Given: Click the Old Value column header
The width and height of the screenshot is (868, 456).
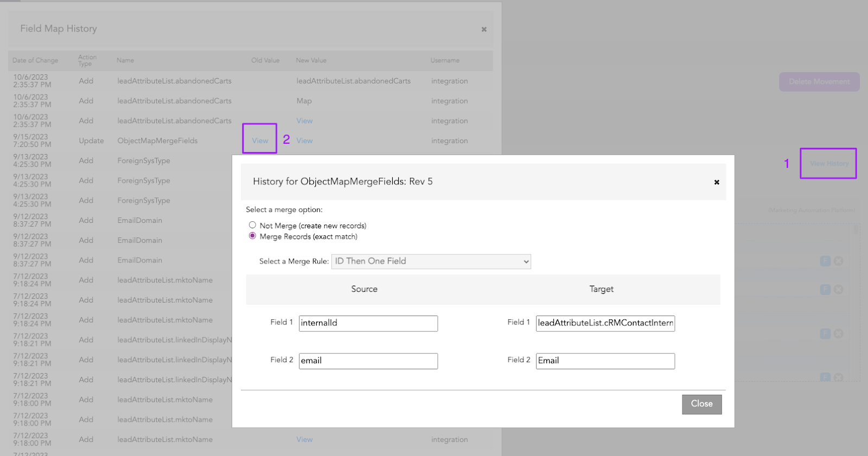Looking at the screenshot, I should coord(265,60).
